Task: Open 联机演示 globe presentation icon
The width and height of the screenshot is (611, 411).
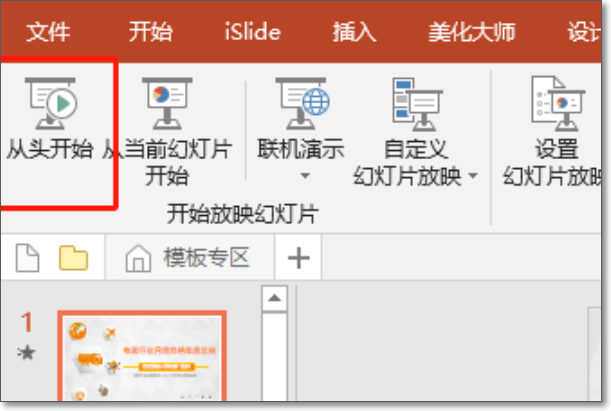Action: (x=302, y=103)
